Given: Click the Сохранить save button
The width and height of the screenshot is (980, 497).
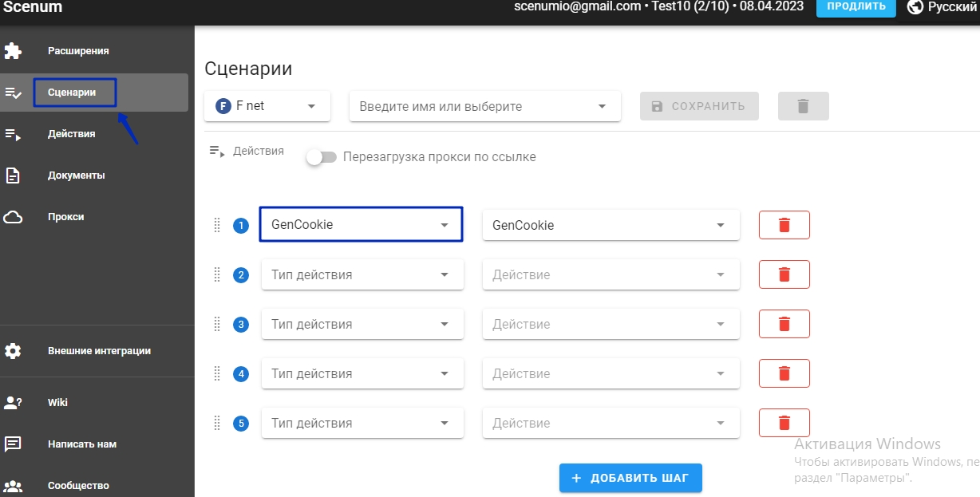Looking at the screenshot, I should [x=698, y=106].
